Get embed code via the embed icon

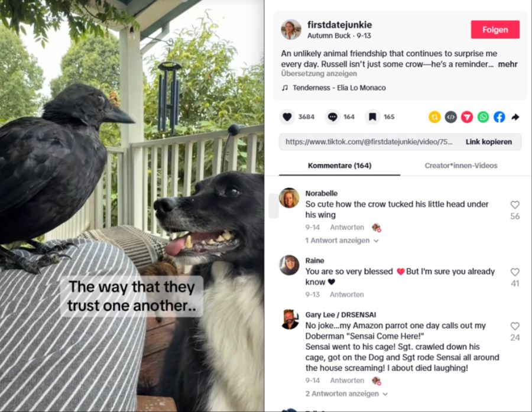[450, 117]
